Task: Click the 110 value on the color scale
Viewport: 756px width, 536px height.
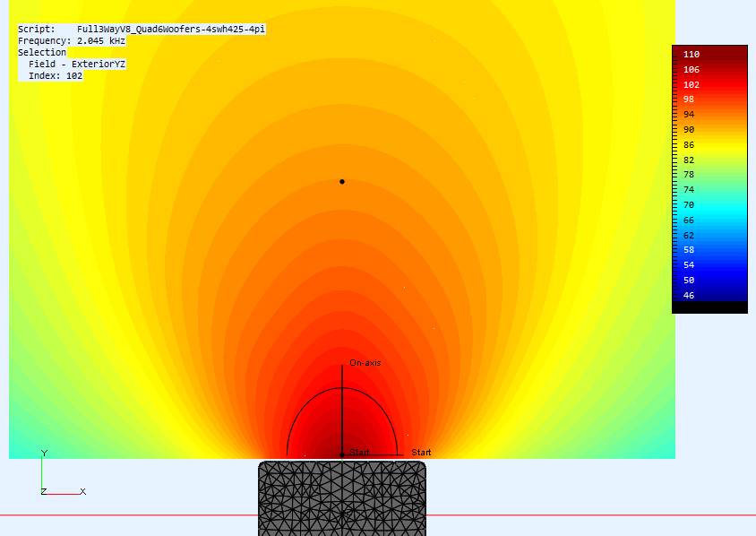Action: point(691,54)
